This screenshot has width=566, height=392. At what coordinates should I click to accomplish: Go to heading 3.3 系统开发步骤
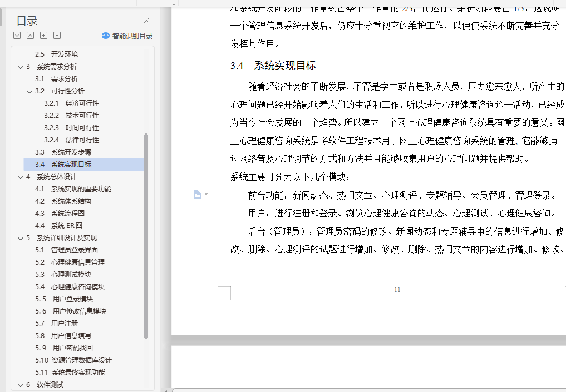pos(63,152)
